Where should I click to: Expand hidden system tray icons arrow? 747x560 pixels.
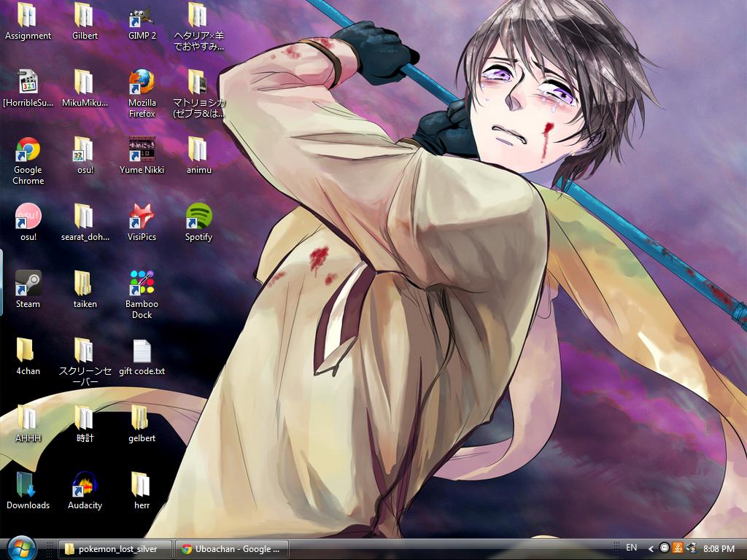click(x=651, y=549)
